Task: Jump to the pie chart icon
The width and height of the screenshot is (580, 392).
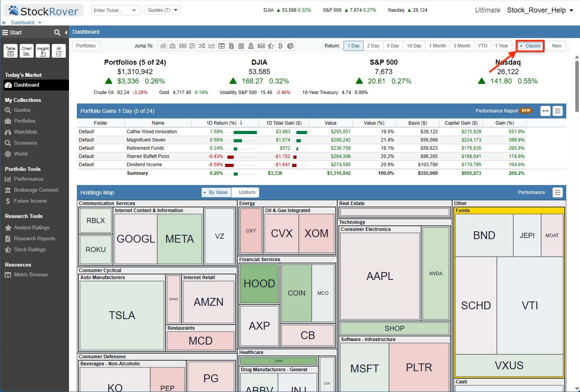Action: [x=290, y=46]
